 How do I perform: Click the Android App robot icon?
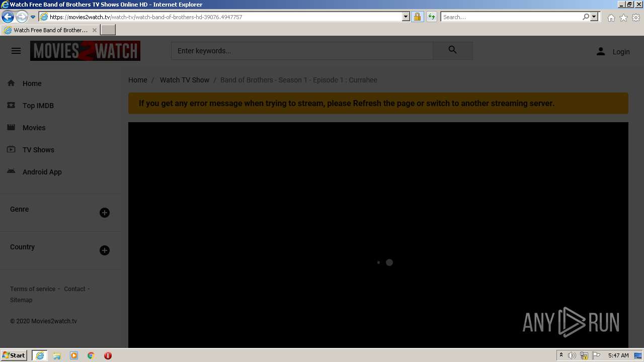click(x=11, y=171)
